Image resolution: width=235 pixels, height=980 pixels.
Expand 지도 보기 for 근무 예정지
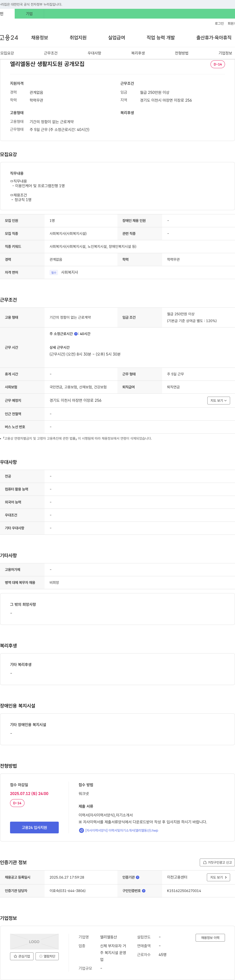219,401
